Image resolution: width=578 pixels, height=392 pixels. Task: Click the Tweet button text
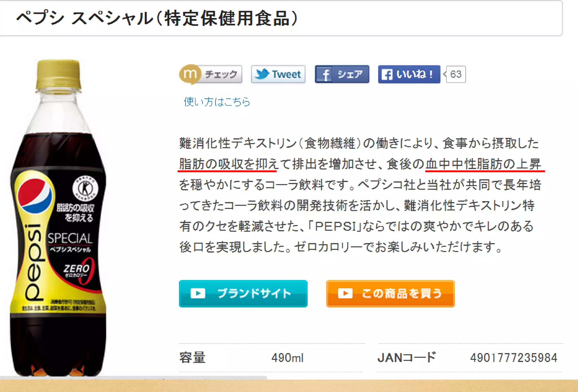[x=286, y=74]
